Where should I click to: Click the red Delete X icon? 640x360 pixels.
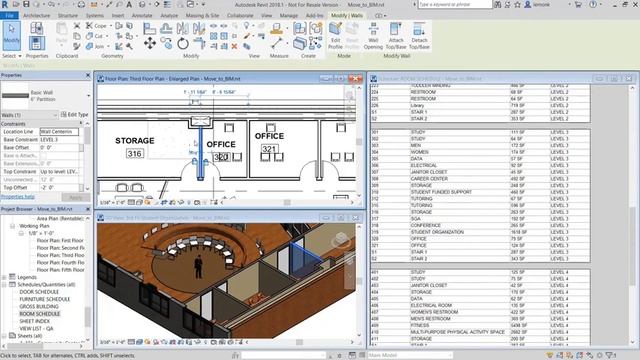[234, 47]
